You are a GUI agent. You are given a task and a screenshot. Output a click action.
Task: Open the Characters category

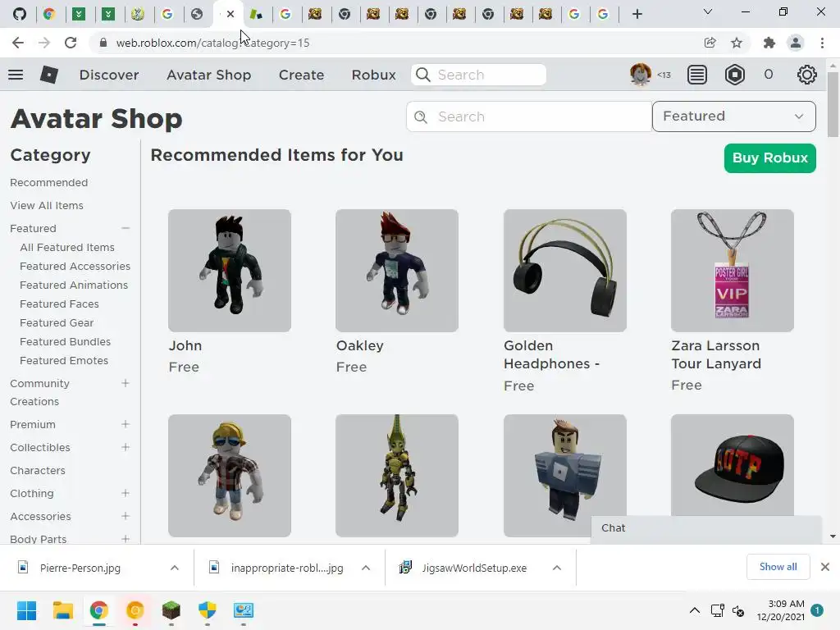[38, 470]
